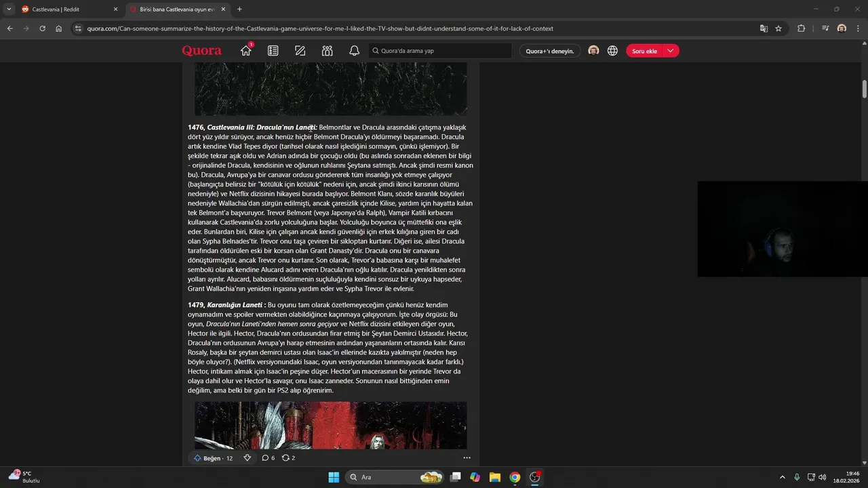
Task: Open the Spaces people icon in Quora header
Action: click(x=327, y=51)
